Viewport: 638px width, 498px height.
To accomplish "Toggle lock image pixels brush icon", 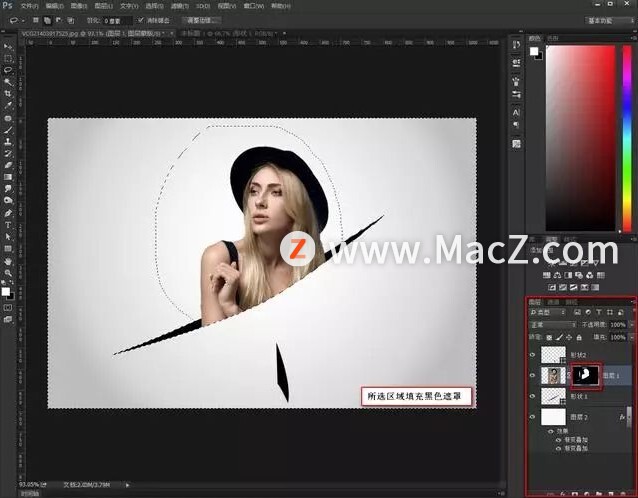I will [559, 337].
